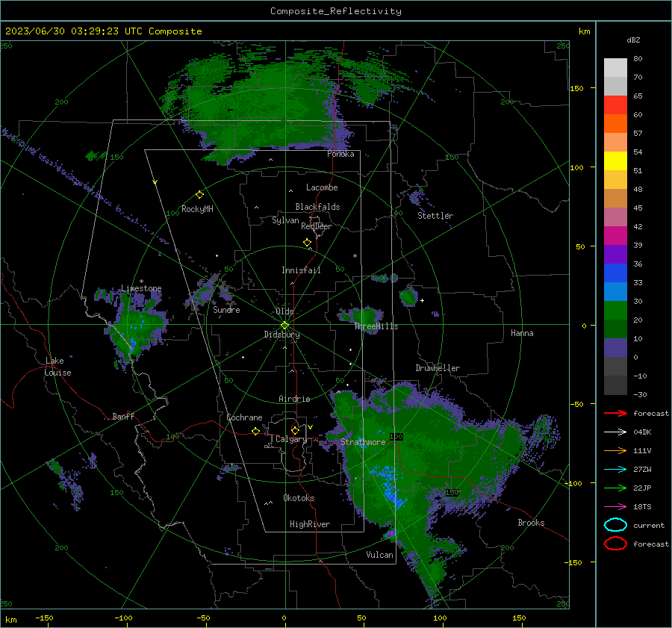Select the yellow 51-54 dBZ swatch

(615, 161)
